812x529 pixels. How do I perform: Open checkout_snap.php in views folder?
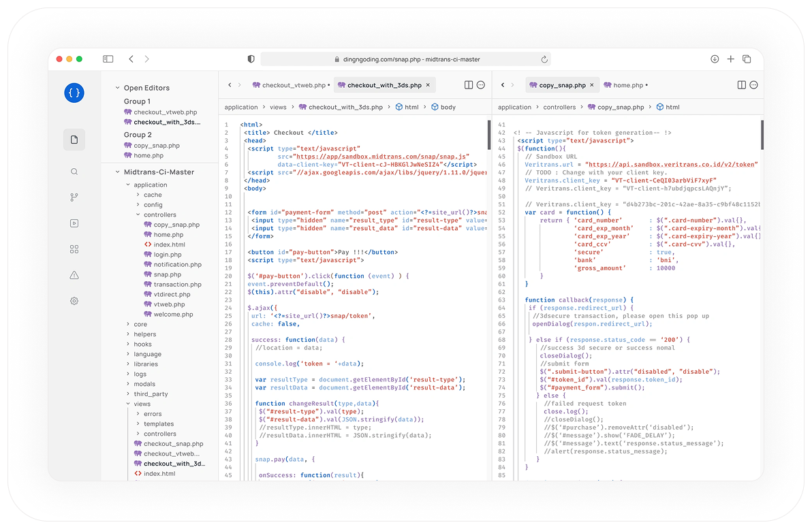(168, 444)
